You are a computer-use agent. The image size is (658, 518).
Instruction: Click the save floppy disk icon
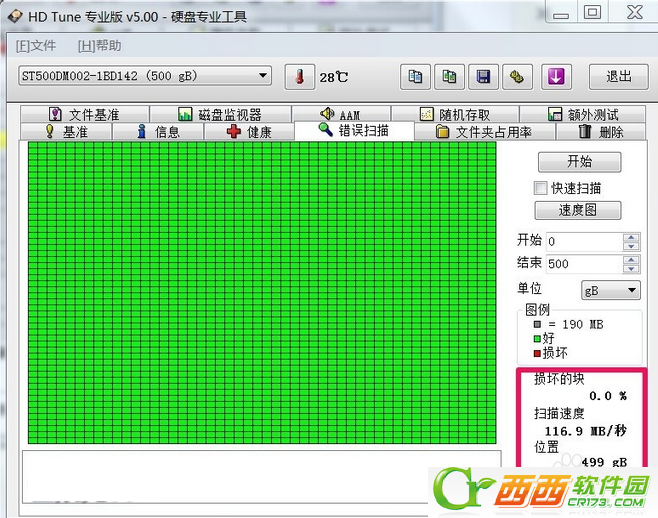[483, 77]
